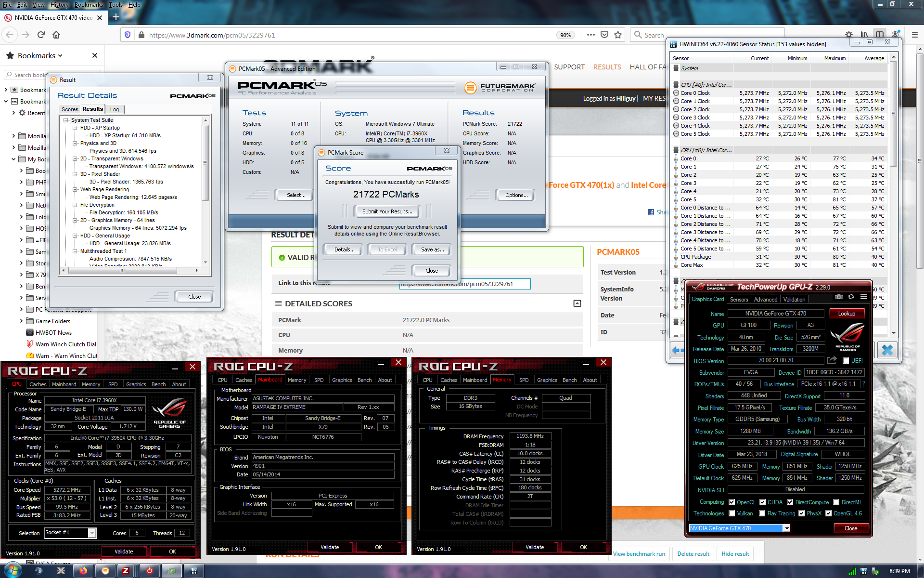Open the HWiNFO taskbar icon
This screenshot has height=578, width=924.
194,571
